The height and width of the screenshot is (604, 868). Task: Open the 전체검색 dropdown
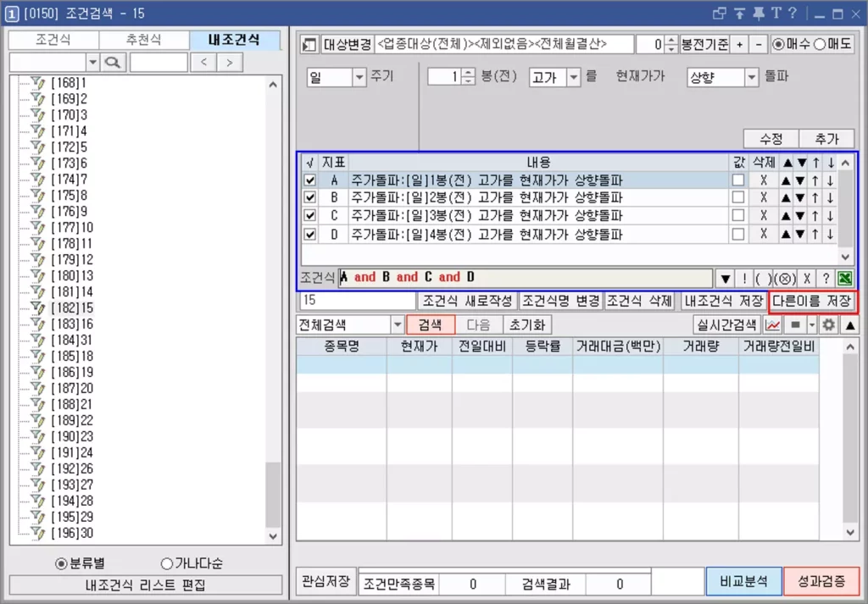[398, 324]
